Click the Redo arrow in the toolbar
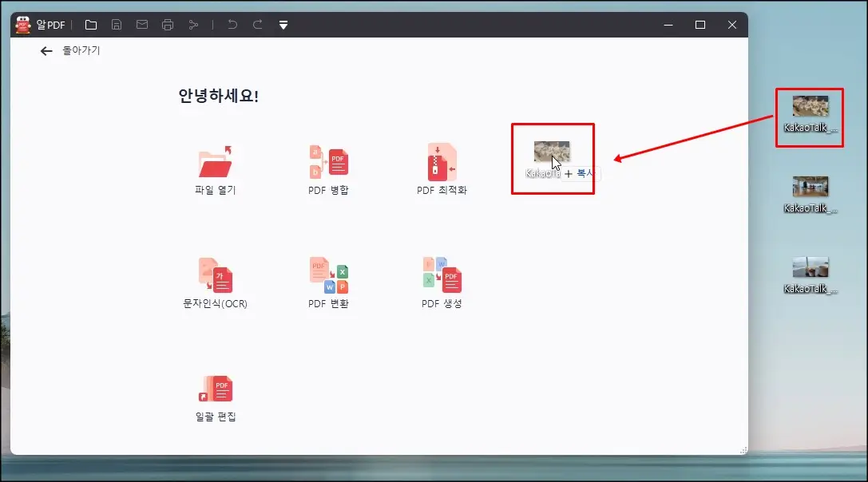The image size is (868, 482). 257,24
